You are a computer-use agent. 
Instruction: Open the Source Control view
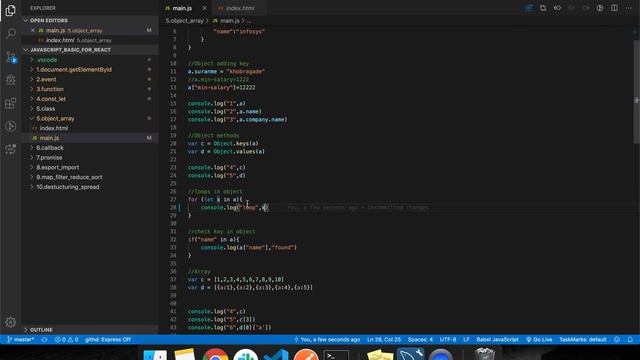tap(11, 57)
